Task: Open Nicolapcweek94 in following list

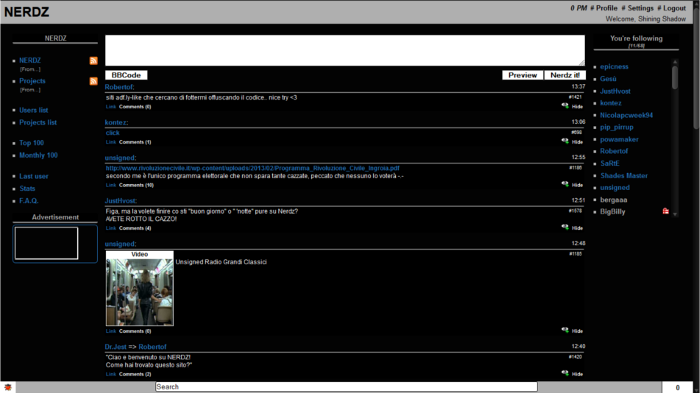Action: pos(626,115)
